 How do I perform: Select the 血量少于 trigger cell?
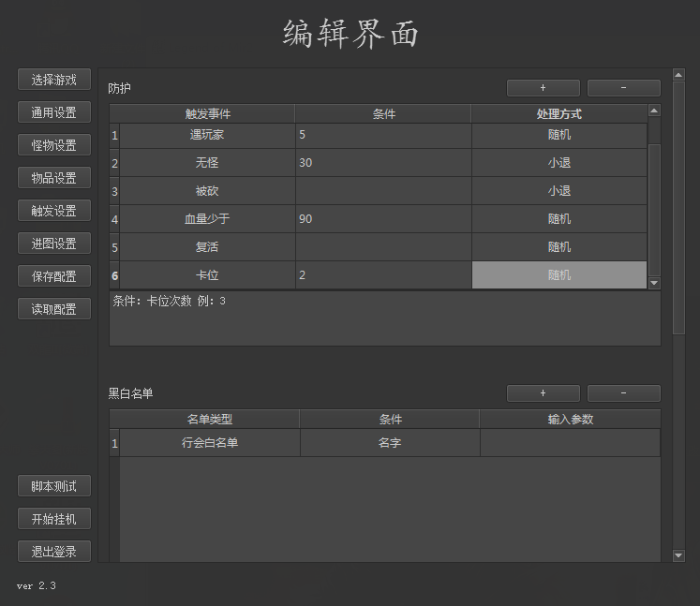pos(208,219)
